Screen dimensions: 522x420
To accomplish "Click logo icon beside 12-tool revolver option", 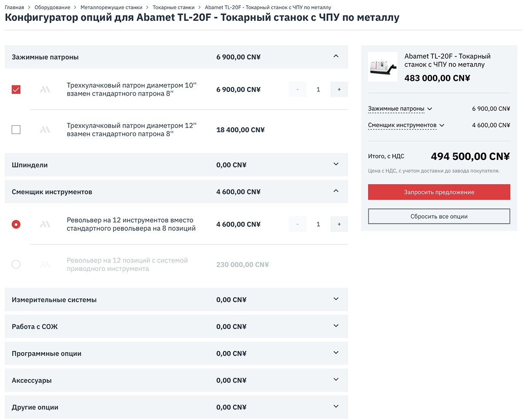I will point(45,224).
